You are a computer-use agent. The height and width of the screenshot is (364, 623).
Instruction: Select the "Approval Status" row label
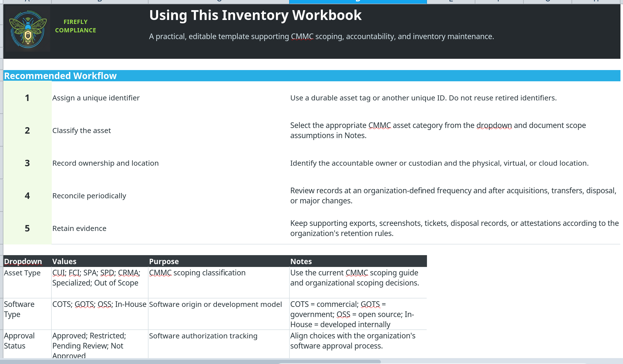pos(27,344)
